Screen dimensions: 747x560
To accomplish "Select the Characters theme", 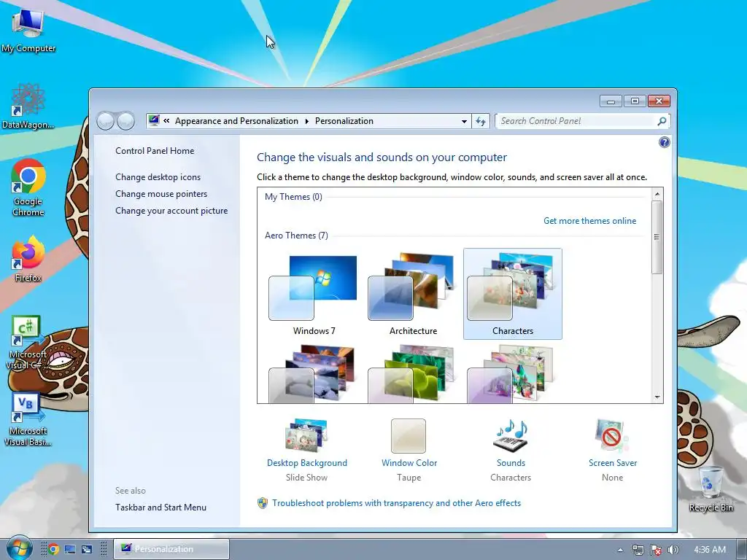I will click(513, 294).
